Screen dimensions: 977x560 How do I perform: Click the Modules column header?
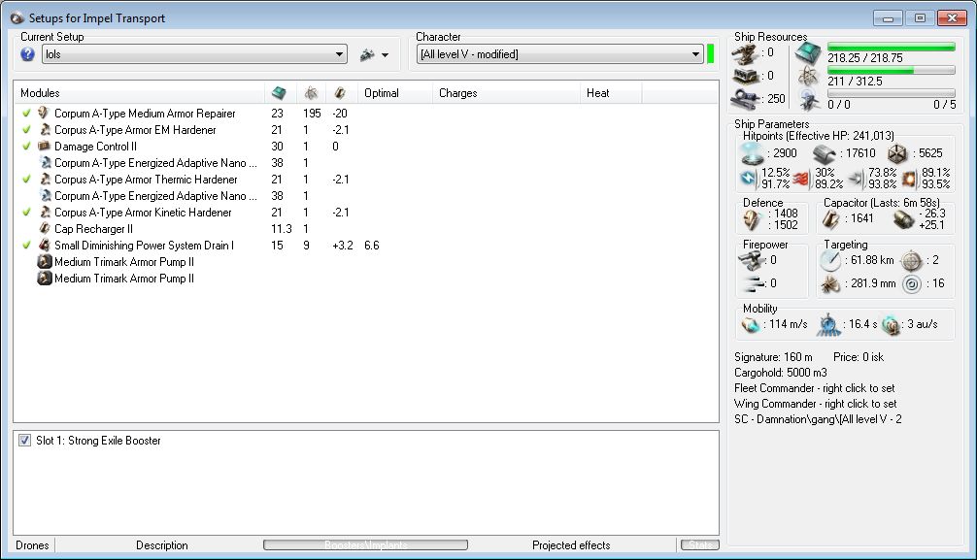pos(138,93)
